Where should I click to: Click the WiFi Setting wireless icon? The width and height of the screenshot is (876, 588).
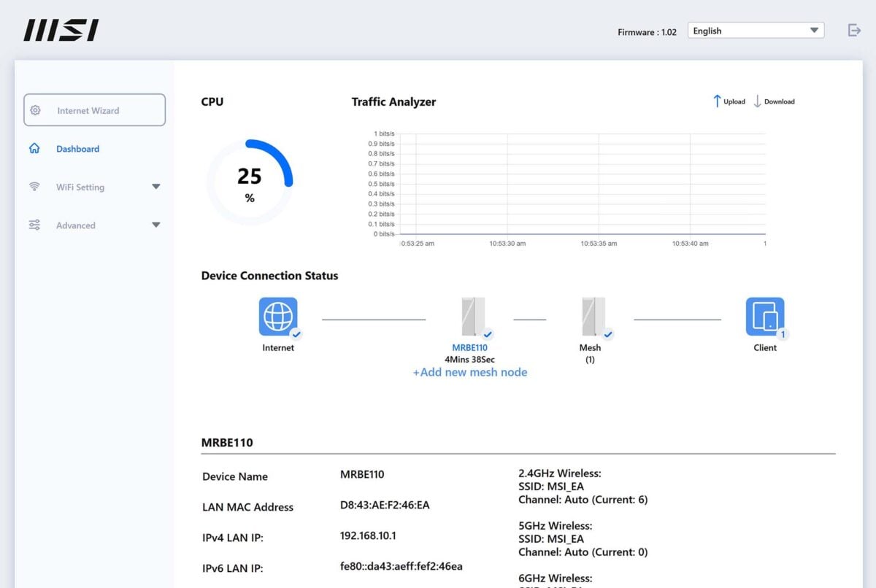[x=34, y=187]
